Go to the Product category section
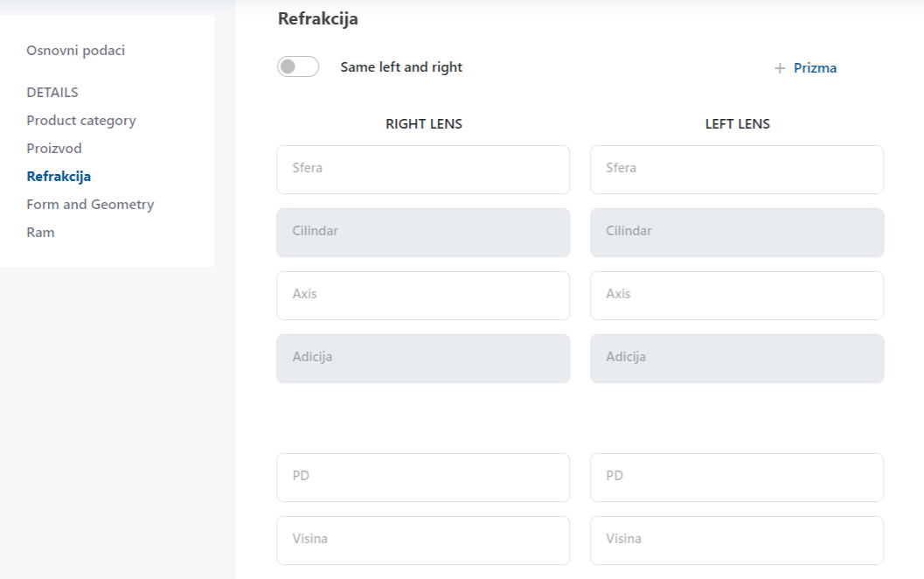Image resolution: width=924 pixels, height=579 pixels. click(x=81, y=121)
